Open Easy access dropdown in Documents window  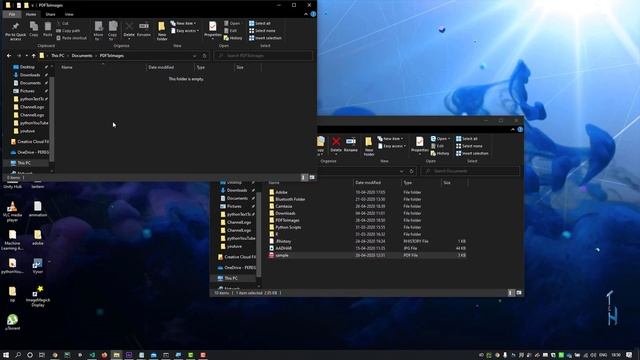392,146
